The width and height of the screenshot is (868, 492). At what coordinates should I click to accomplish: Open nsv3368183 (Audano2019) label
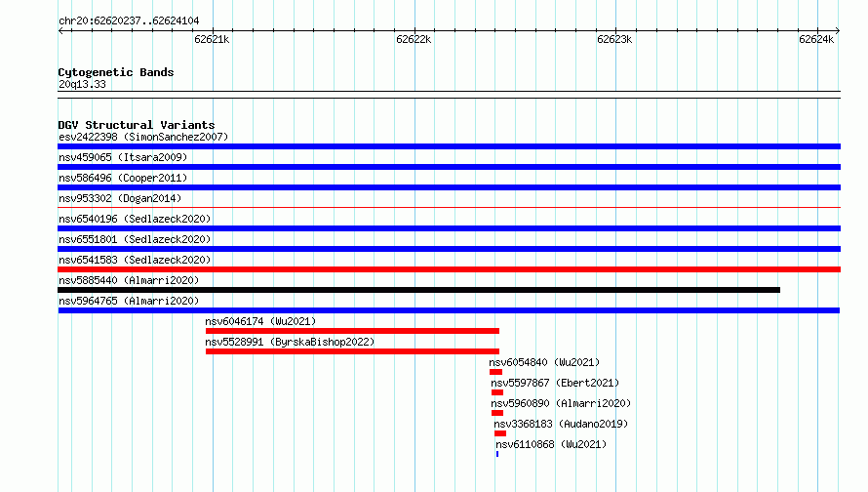pos(561,424)
